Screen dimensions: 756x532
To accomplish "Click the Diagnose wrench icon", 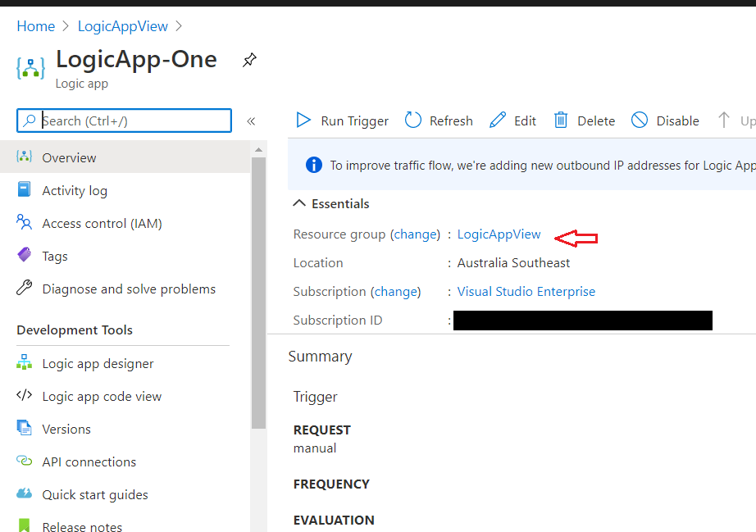I will [x=24, y=288].
